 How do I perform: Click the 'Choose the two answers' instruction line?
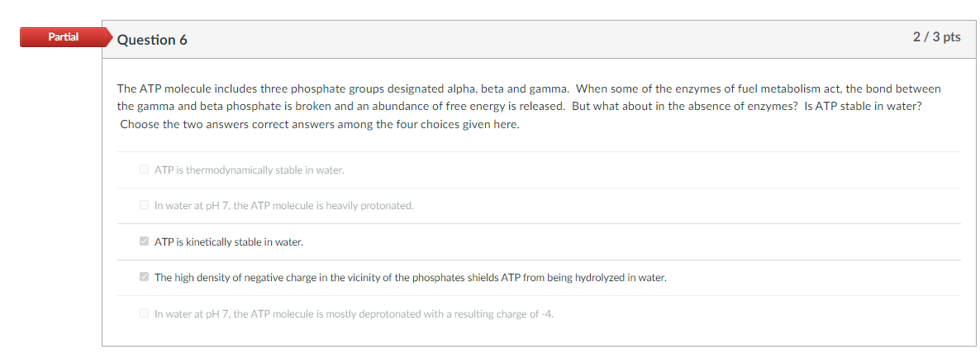pyautogui.click(x=319, y=124)
